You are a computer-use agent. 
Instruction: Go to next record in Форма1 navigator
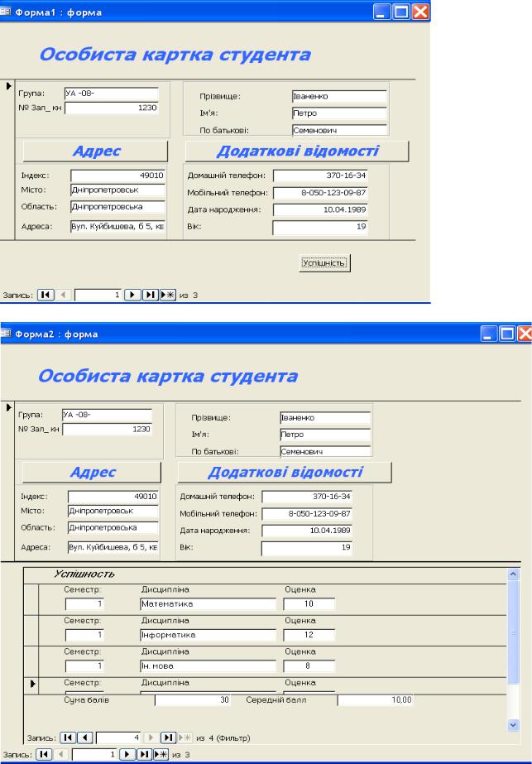[x=132, y=295]
